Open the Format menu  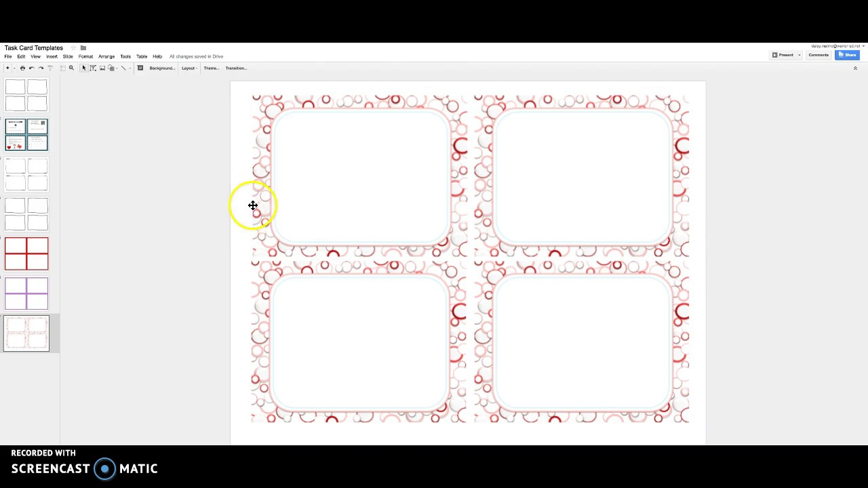[x=85, y=56]
